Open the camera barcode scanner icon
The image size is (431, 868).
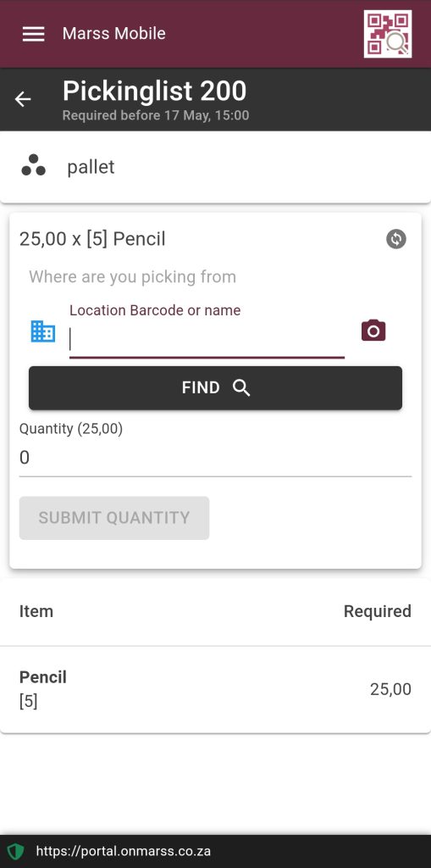373,331
